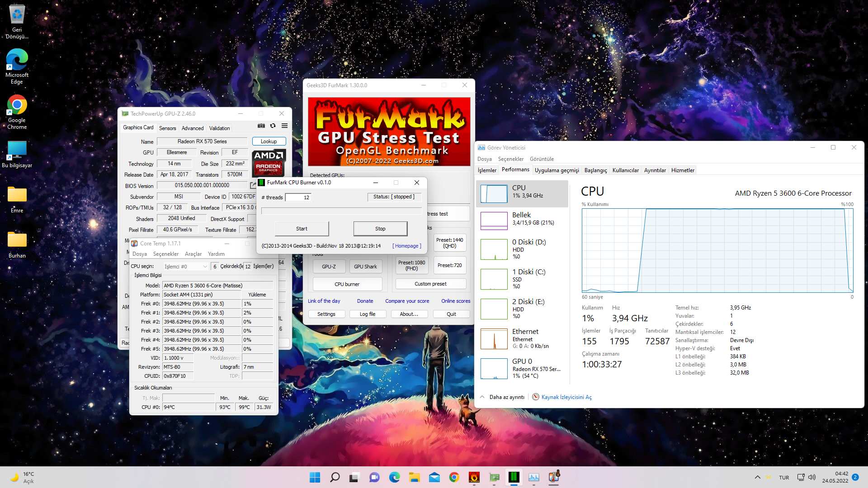Open the Başlangıç tab in Task Manager

click(x=595, y=170)
